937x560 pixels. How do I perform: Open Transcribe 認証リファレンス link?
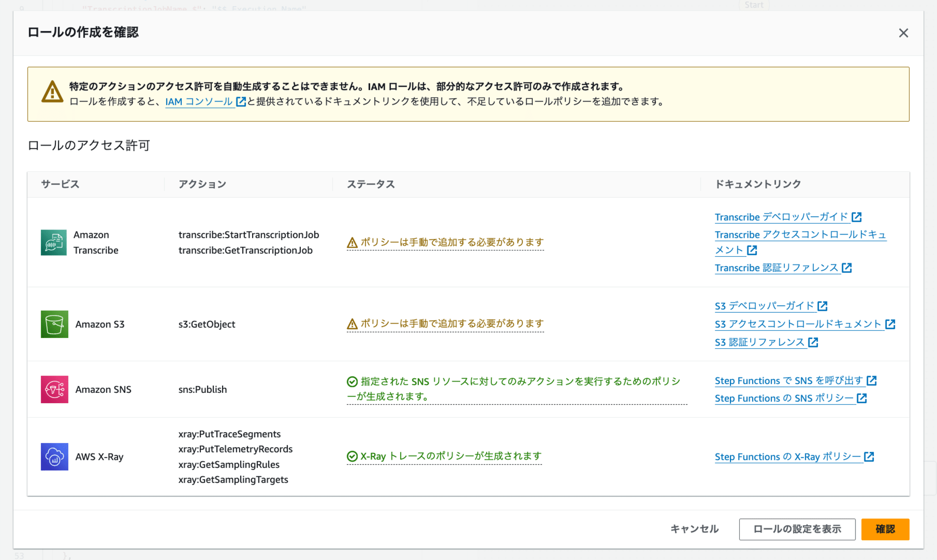click(x=776, y=268)
